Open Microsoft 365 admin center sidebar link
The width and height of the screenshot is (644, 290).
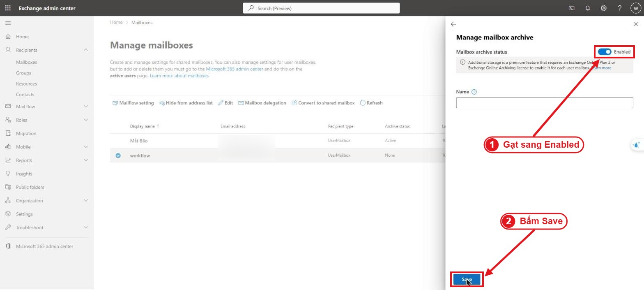(x=44, y=246)
